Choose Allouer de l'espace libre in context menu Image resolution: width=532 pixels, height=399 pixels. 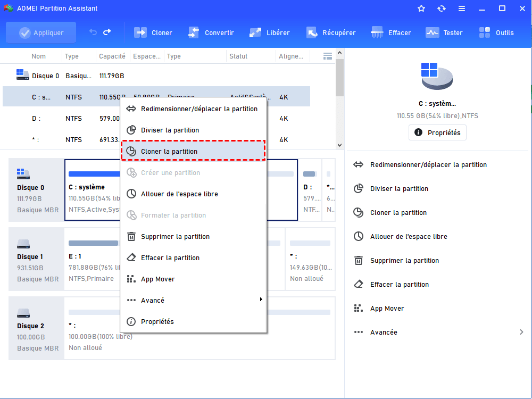click(x=194, y=194)
